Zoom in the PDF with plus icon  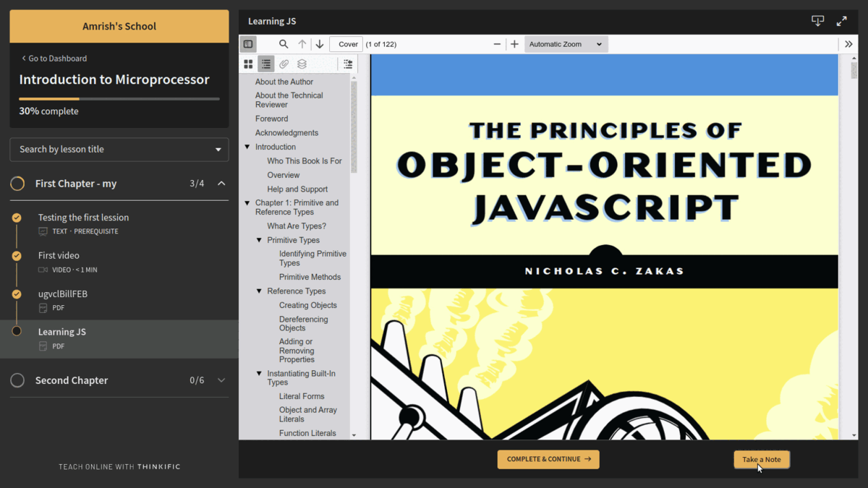click(x=514, y=44)
